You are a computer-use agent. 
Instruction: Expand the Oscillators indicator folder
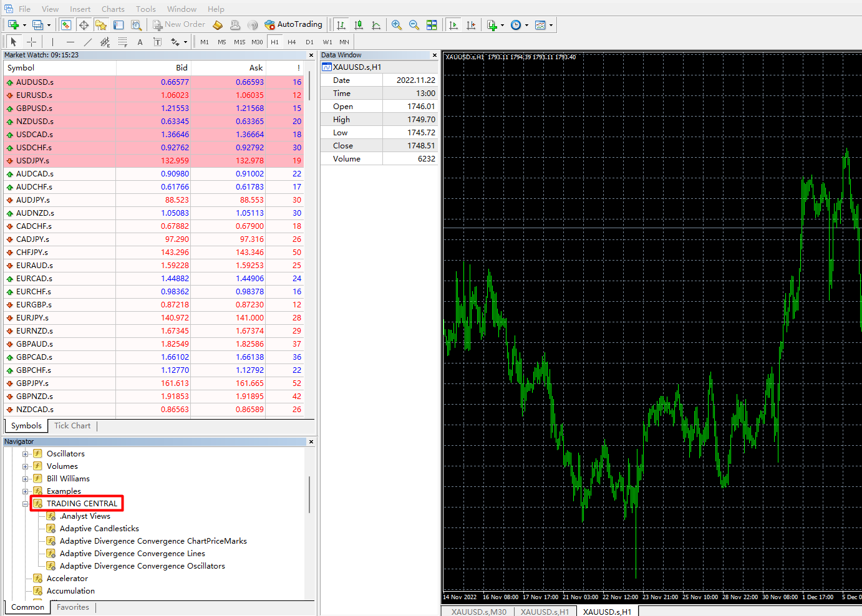(26, 454)
